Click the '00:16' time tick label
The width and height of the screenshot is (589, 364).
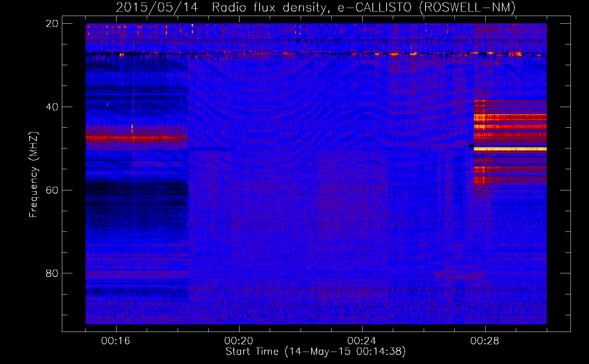pyautogui.click(x=116, y=341)
